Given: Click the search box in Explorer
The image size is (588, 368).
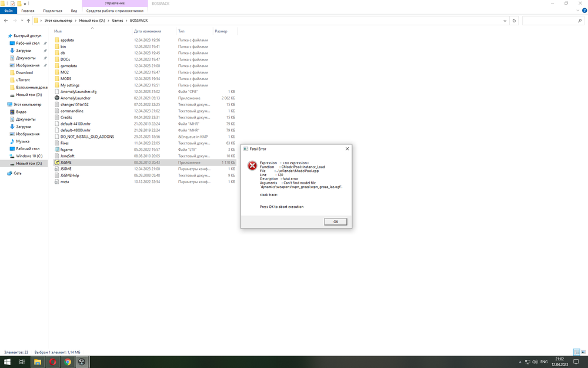Looking at the screenshot, I should click(553, 21).
